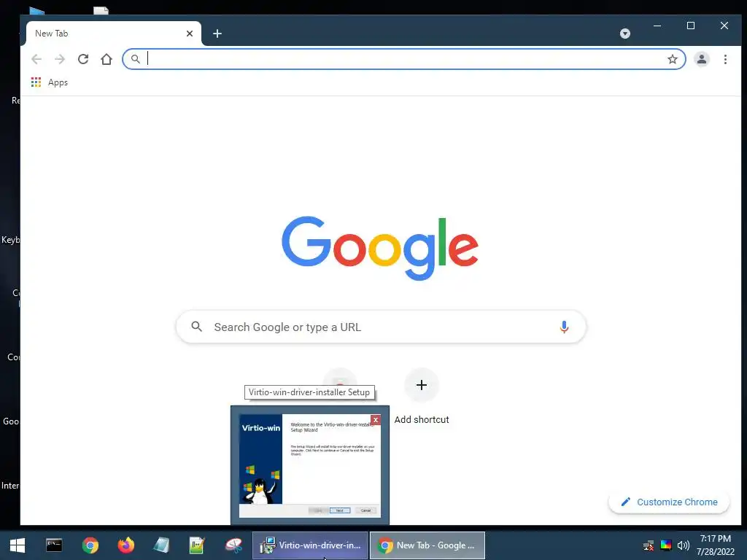
Task: Open the Windows Start menu
Action: pos(18,545)
